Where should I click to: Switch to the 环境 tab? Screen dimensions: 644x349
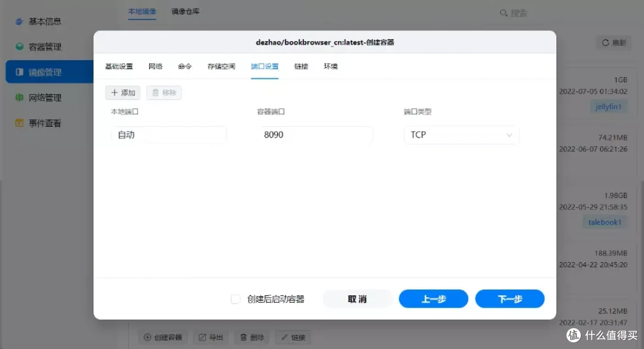[x=330, y=67]
